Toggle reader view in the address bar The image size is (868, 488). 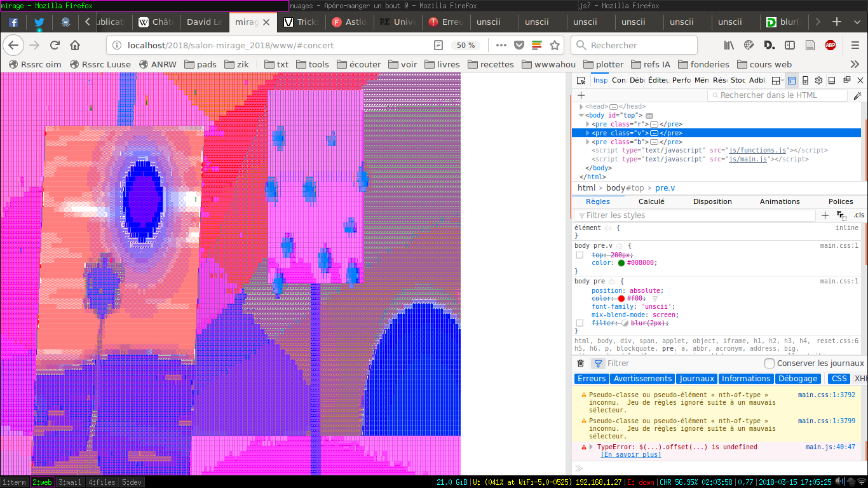tap(438, 45)
